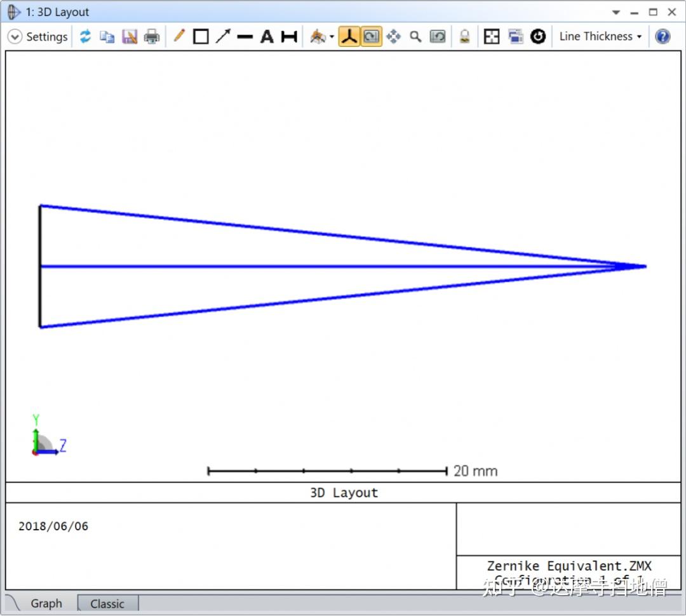The image size is (686, 616).
Task: Copy the layout to clipboard
Action: 107,36
